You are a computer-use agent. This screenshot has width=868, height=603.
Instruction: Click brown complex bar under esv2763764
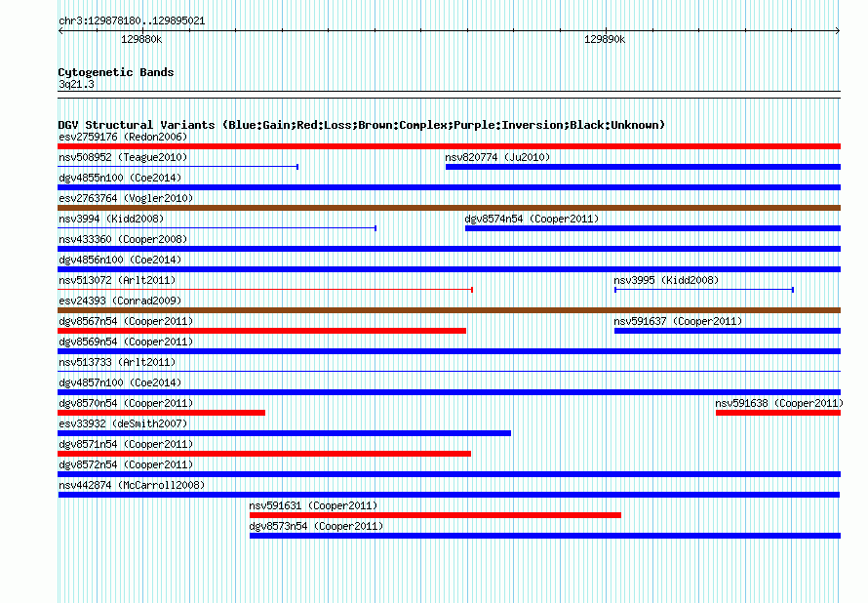[449, 208]
